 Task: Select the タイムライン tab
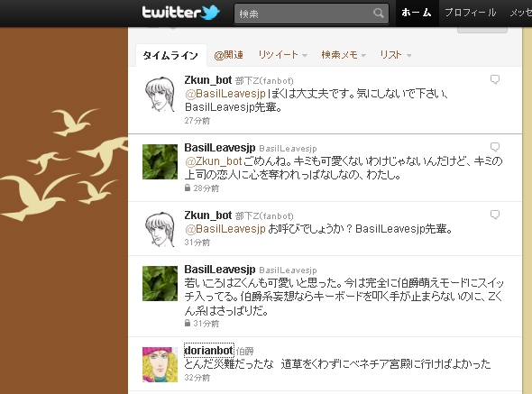tap(170, 55)
